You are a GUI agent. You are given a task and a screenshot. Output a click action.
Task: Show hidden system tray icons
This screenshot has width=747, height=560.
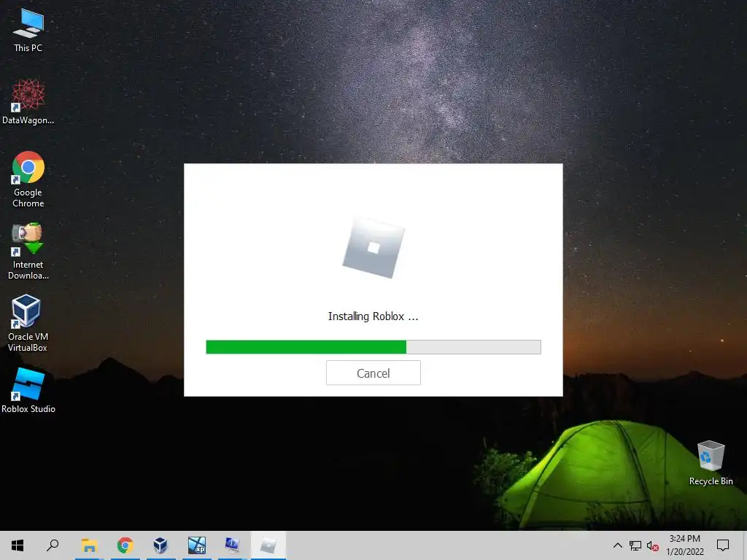617,545
